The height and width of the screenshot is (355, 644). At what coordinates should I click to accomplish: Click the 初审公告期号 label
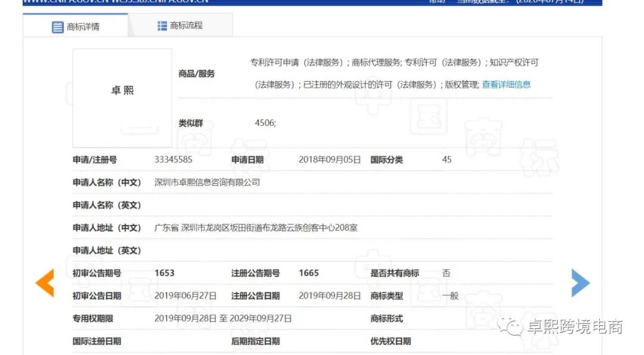point(97,273)
